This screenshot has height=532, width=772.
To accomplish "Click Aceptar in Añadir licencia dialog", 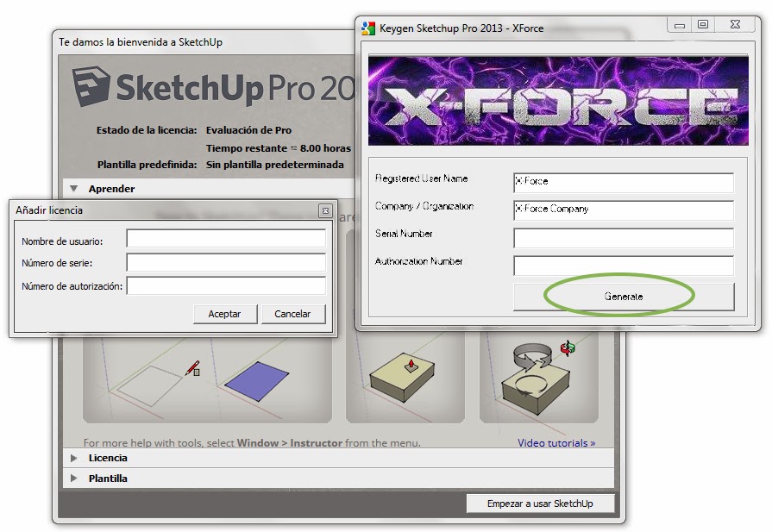I will coord(225,314).
